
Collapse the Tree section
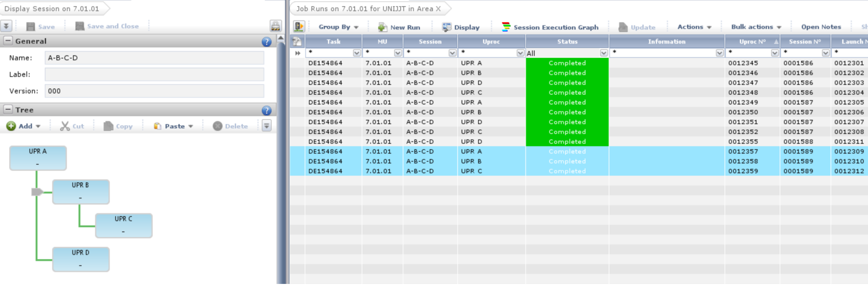pyautogui.click(x=8, y=110)
